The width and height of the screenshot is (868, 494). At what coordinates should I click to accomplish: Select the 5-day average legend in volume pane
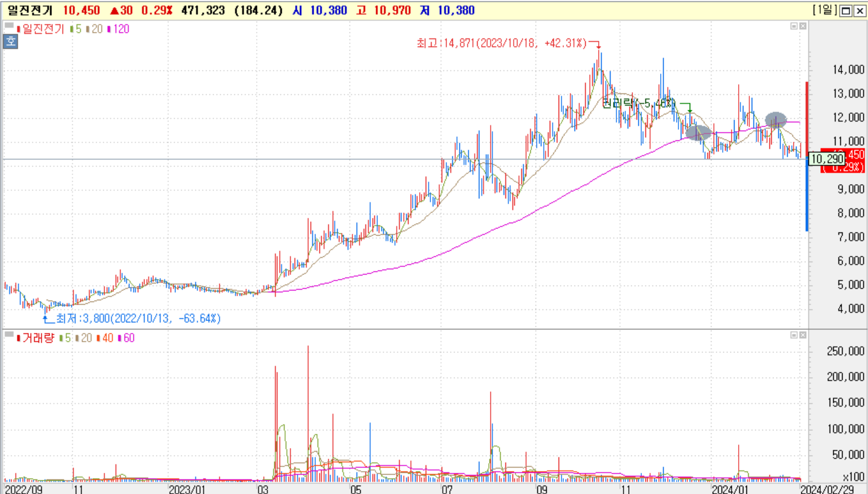[66, 338]
